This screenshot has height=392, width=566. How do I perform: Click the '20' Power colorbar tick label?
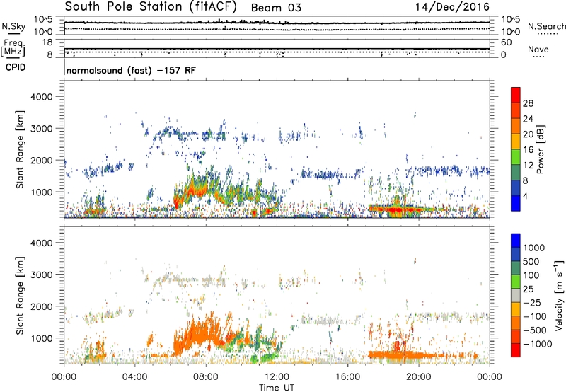528,134
